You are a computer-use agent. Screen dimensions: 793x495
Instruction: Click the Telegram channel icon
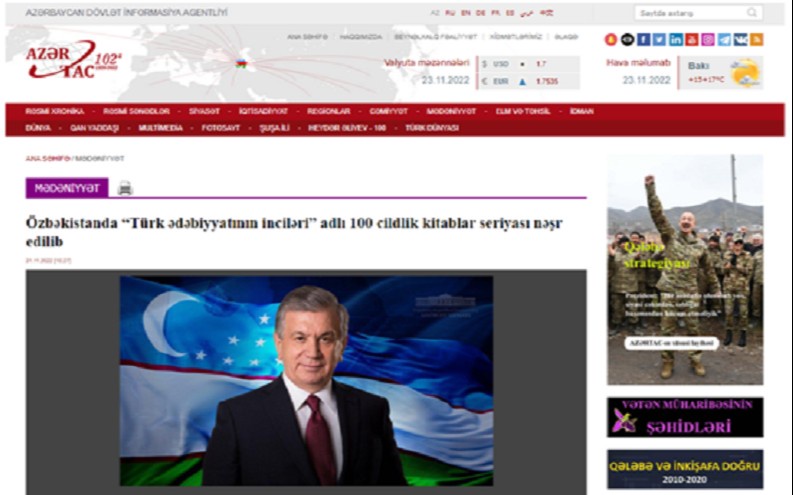pyautogui.click(x=724, y=40)
